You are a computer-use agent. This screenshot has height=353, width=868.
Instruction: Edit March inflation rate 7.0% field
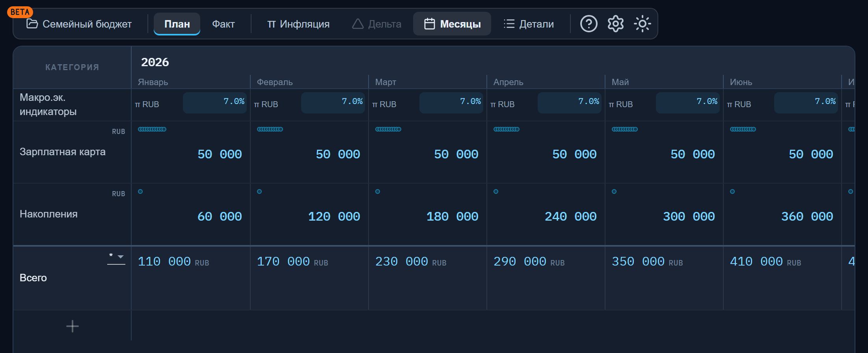(451, 103)
